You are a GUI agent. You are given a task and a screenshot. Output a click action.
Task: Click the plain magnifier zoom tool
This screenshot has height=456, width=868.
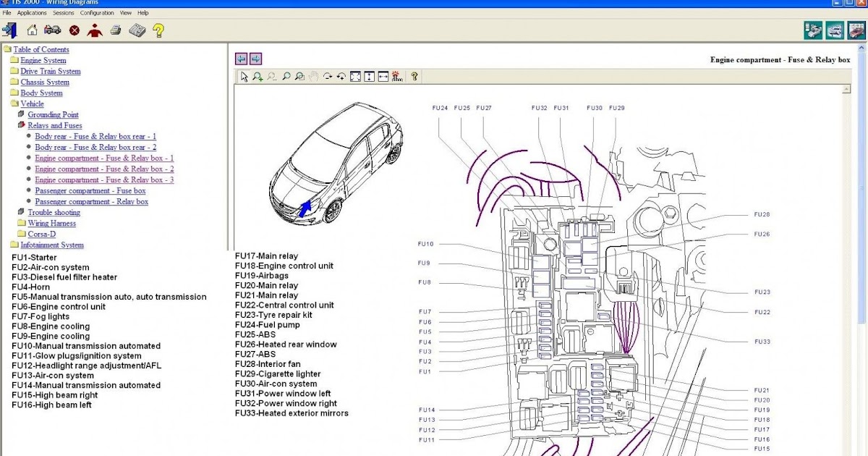(x=286, y=76)
